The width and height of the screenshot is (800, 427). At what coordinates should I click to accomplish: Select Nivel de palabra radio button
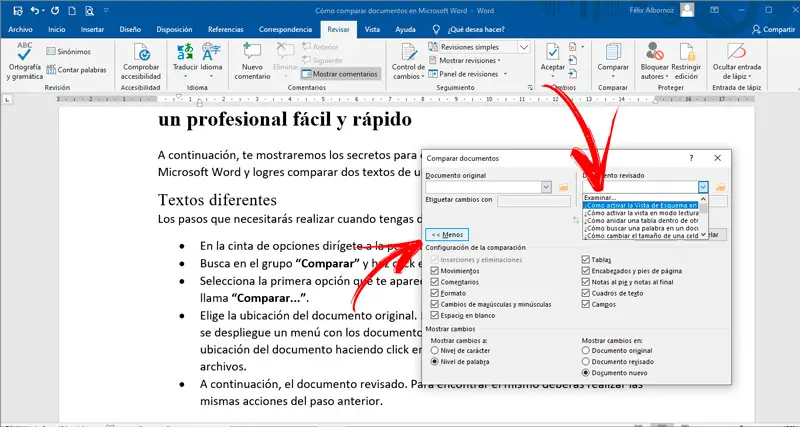coord(435,362)
